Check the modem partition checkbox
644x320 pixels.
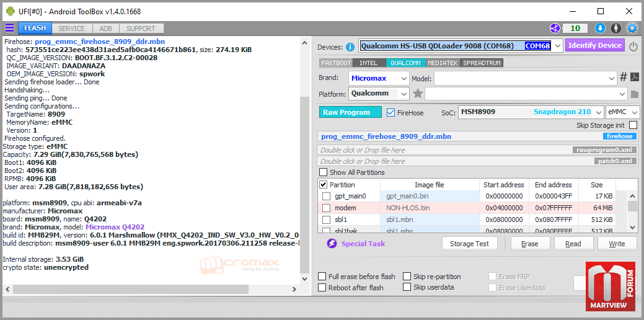pos(326,208)
